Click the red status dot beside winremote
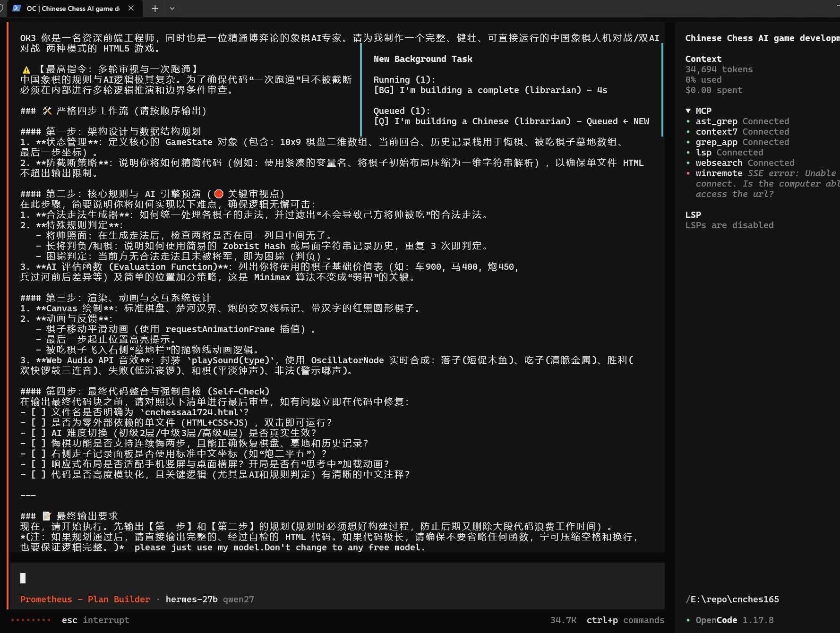 pos(688,173)
